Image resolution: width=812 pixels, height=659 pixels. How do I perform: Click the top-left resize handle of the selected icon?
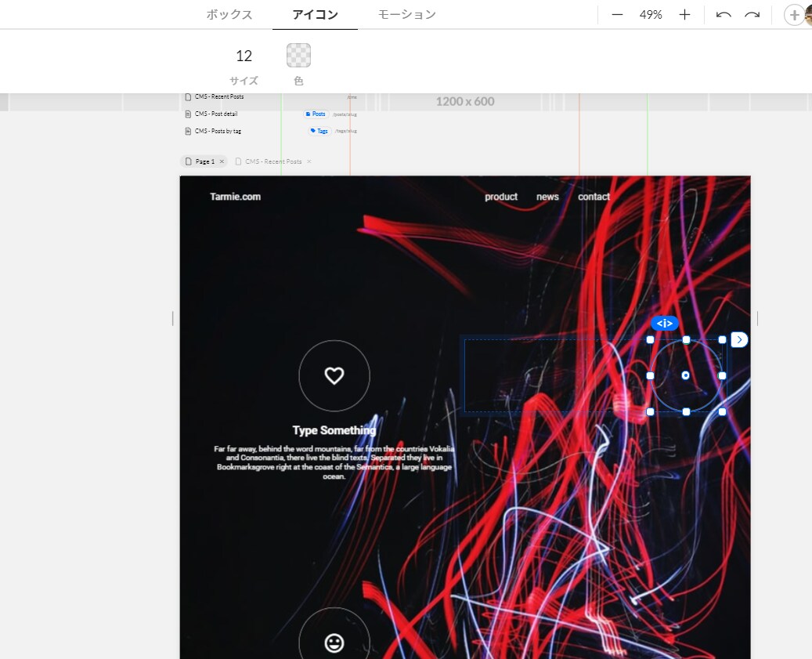pos(651,340)
